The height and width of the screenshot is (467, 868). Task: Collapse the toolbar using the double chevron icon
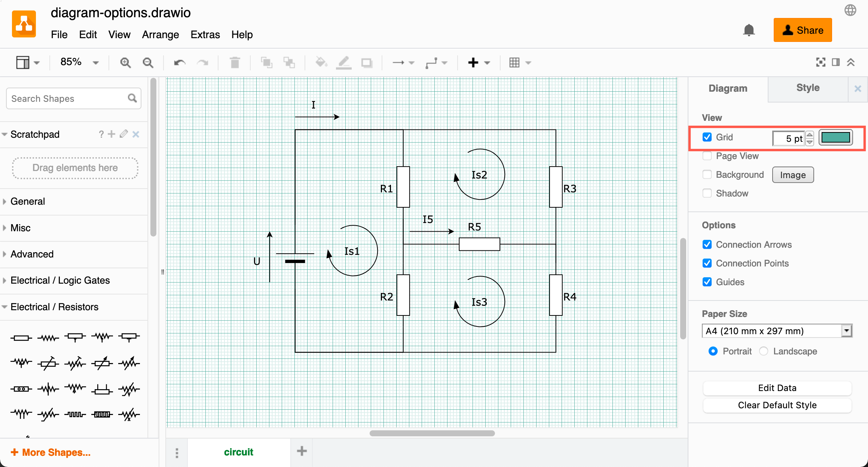[851, 62]
